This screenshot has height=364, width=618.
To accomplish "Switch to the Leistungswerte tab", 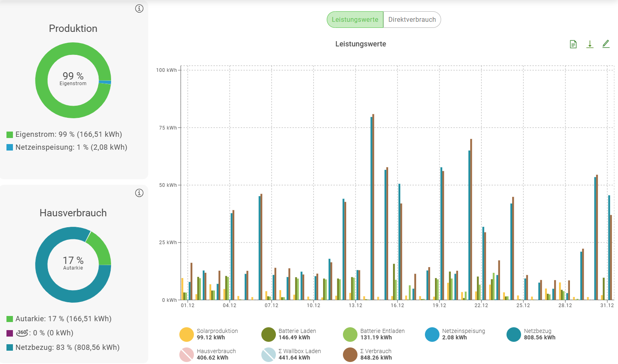I will point(355,19).
